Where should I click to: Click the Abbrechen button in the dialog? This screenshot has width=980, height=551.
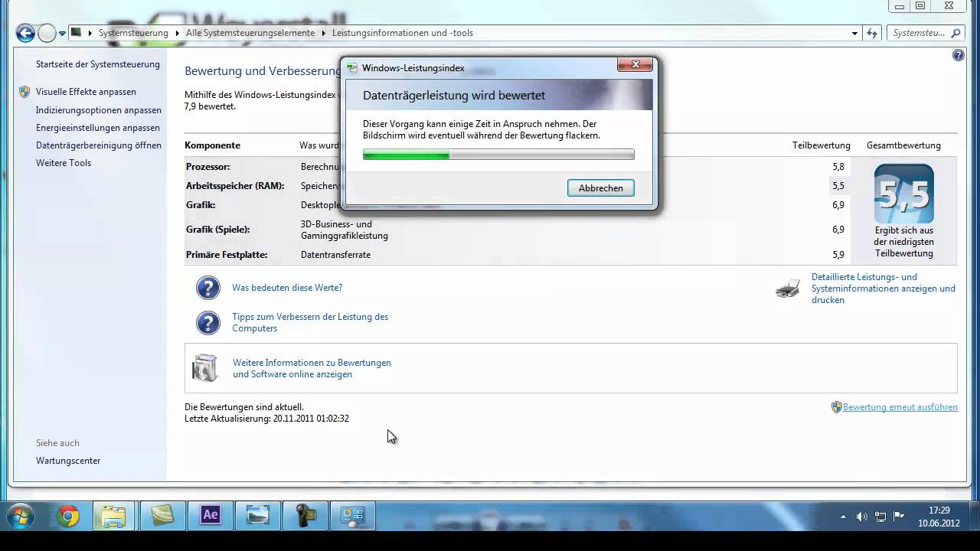(600, 188)
